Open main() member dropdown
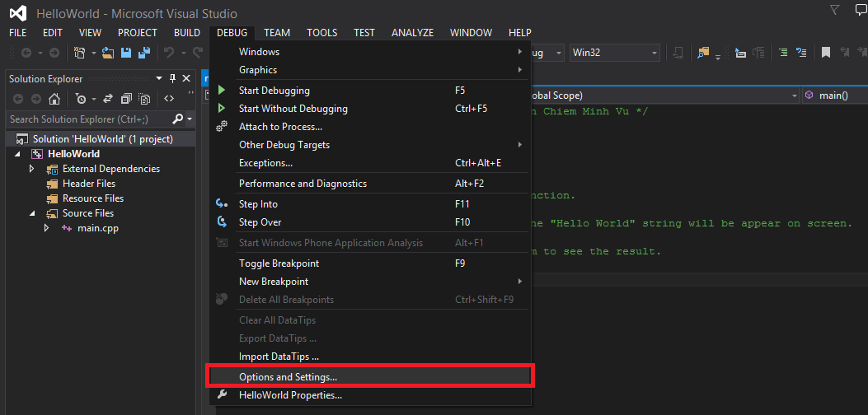The width and height of the screenshot is (868, 415). point(835,96)
